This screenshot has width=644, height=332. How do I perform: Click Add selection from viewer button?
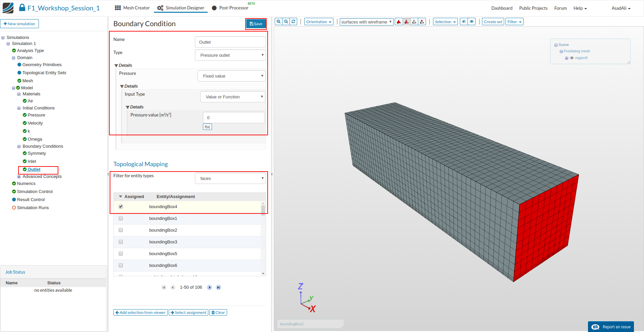(x=141, y=313)
